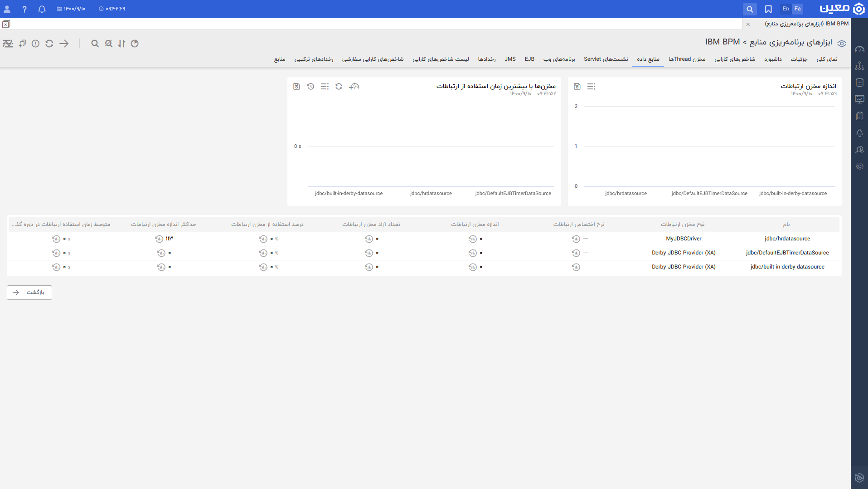The height and width of the screenshot is (489, 868).
Task: Open the bookmark icon in header
Action: [x=768, y=9]
